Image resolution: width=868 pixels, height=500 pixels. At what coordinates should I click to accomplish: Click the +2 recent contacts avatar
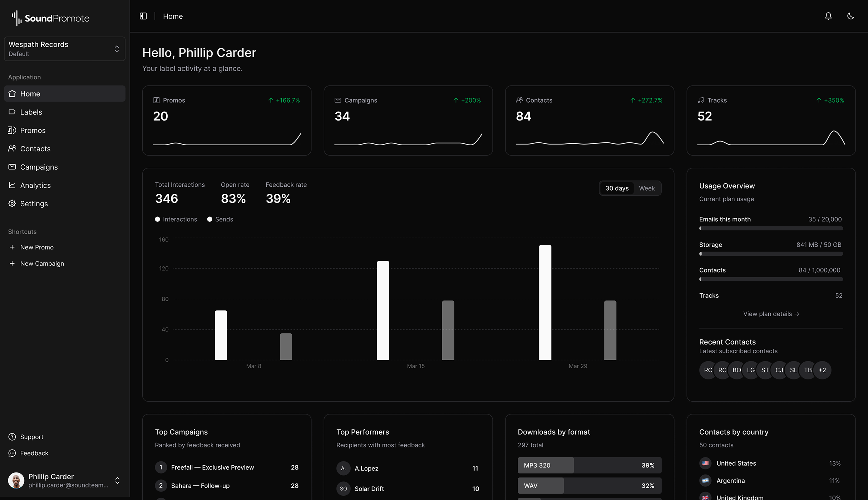pos(822,370)
